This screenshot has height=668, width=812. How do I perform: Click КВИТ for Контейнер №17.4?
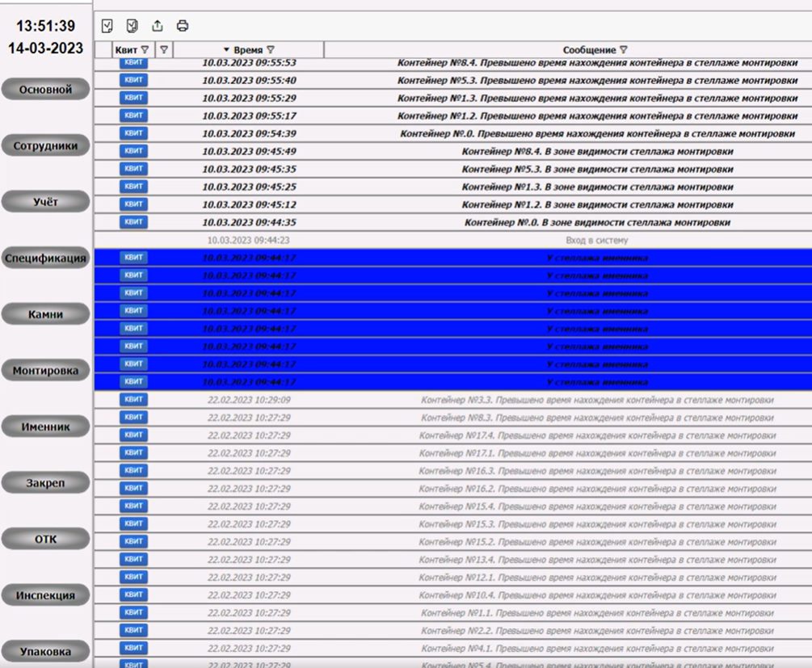coord(133,435)
